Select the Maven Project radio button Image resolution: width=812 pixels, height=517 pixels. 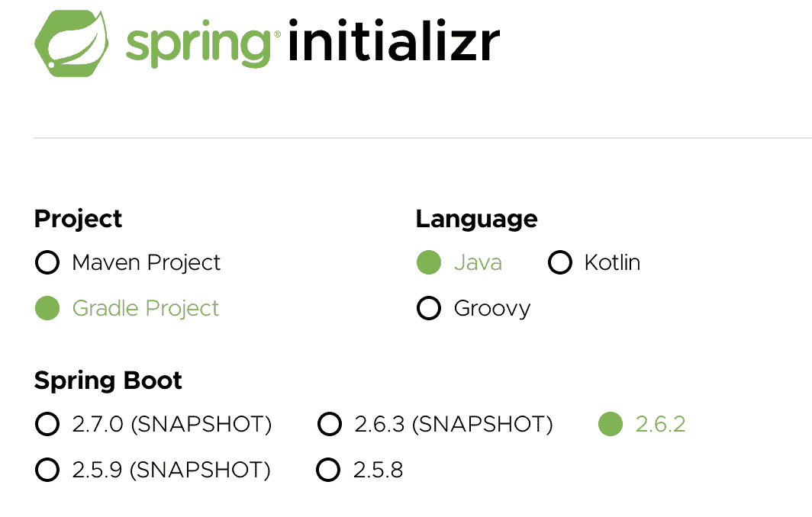tap(47, 263)
